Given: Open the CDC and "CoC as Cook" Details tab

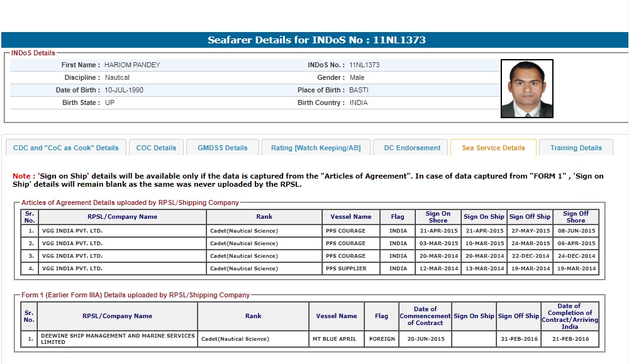Looking at the screenshot, I should click(66, 148).
